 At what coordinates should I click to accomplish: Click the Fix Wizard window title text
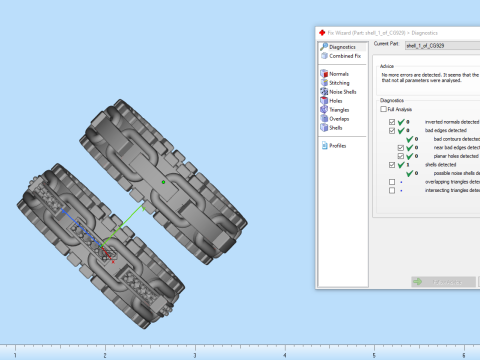382,33
